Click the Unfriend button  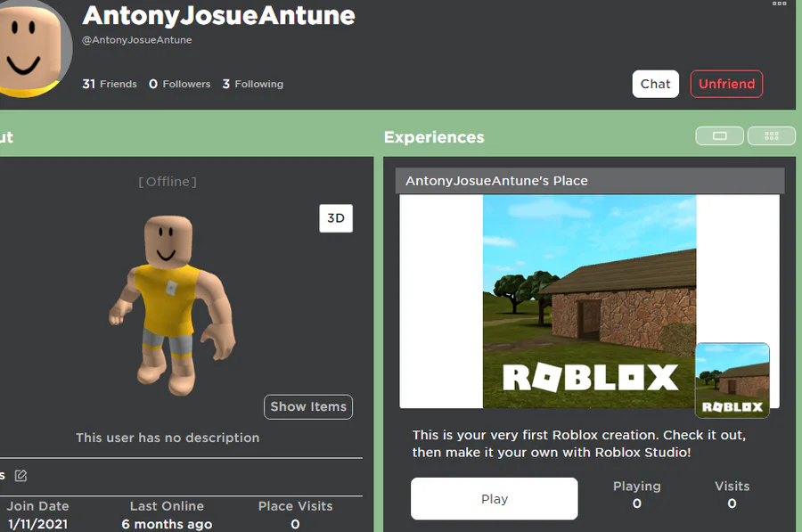(726, 84)
